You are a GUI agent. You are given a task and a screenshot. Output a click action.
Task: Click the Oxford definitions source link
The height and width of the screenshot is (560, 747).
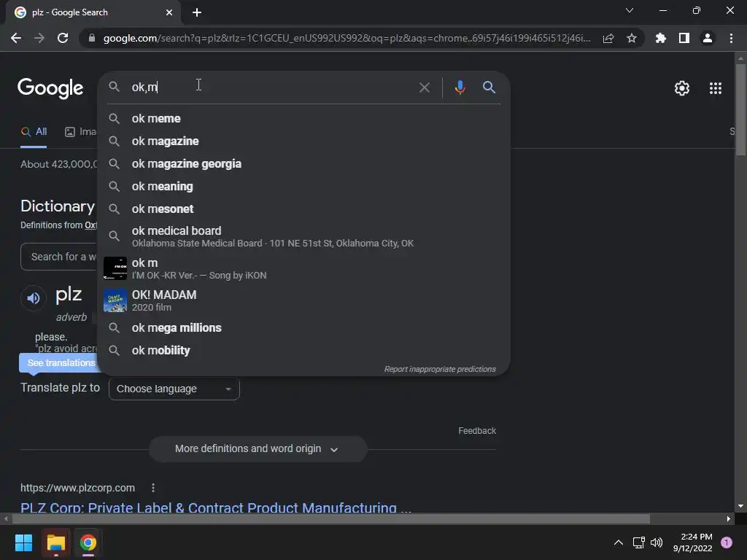pyautogui.click(x=91, y=225)
